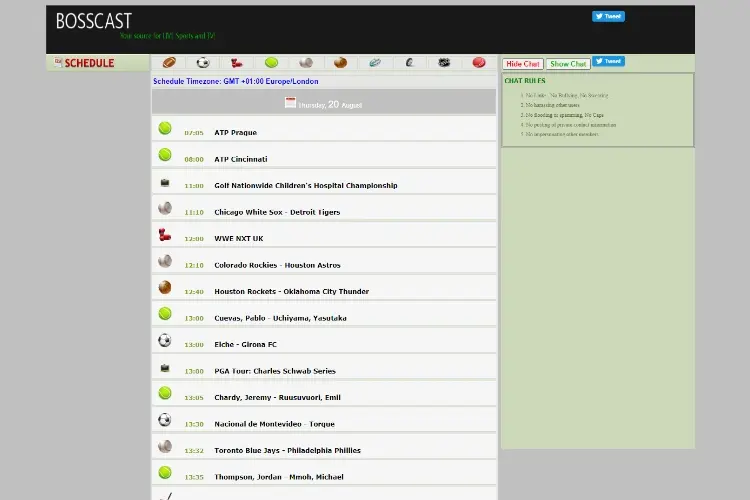The width and height of the screenshot is (750, 500).
Task: Open the Elche - Girona FC match
Action: (245, 344)
